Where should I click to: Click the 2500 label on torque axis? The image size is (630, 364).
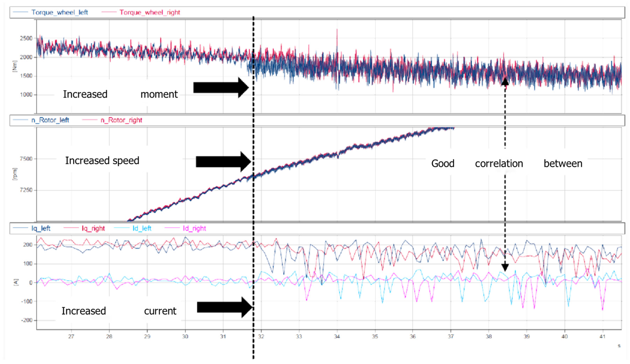pyautogui.click(x=26, y=38)
